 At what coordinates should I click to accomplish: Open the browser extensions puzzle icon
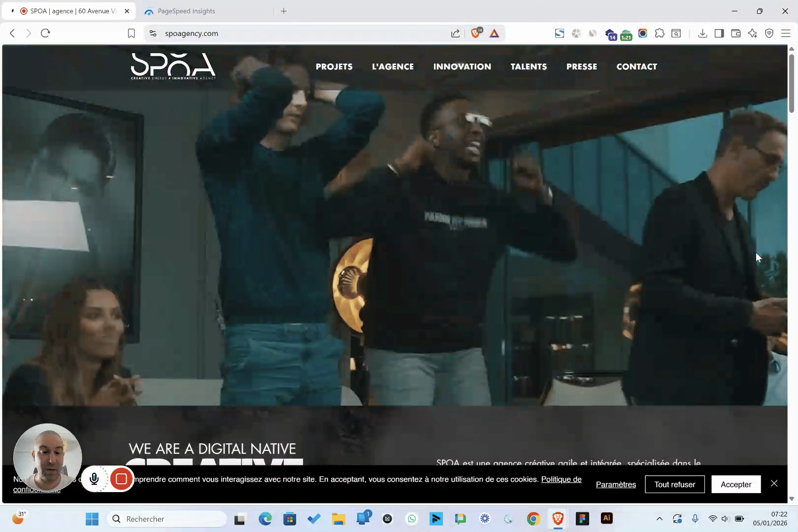[660, 33]
